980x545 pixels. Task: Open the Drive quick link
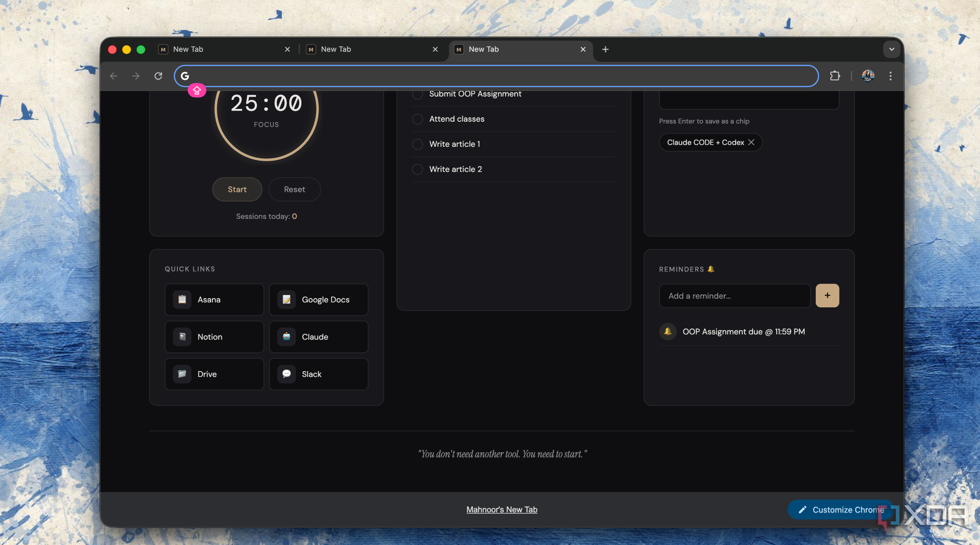(214, 374)
